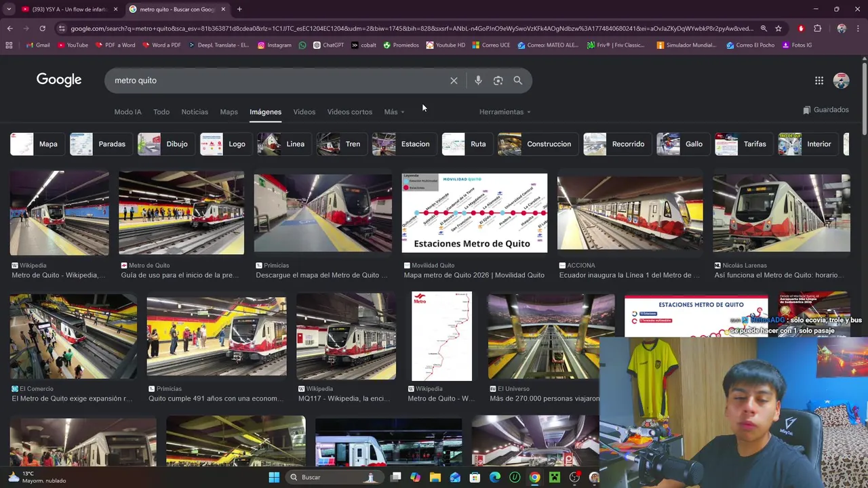Click the page vertical scrollbar
Image resolution: width=868 pixels, height=488 pixels.
click(x=864, y=98)
